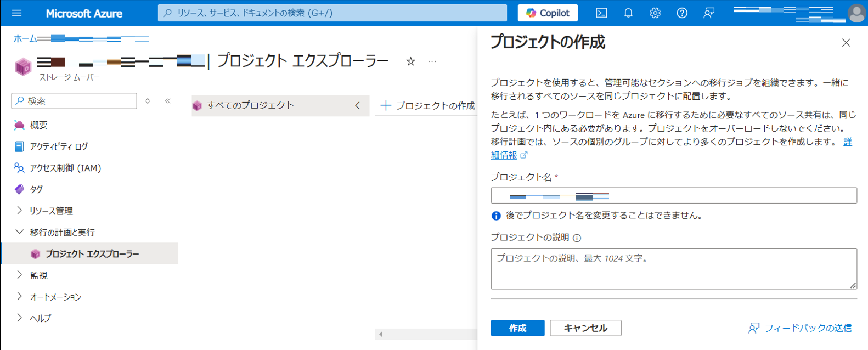Screen dimensions: 868x350
Task: Focus the global resource search box
Action: click(x=332, y=13)
